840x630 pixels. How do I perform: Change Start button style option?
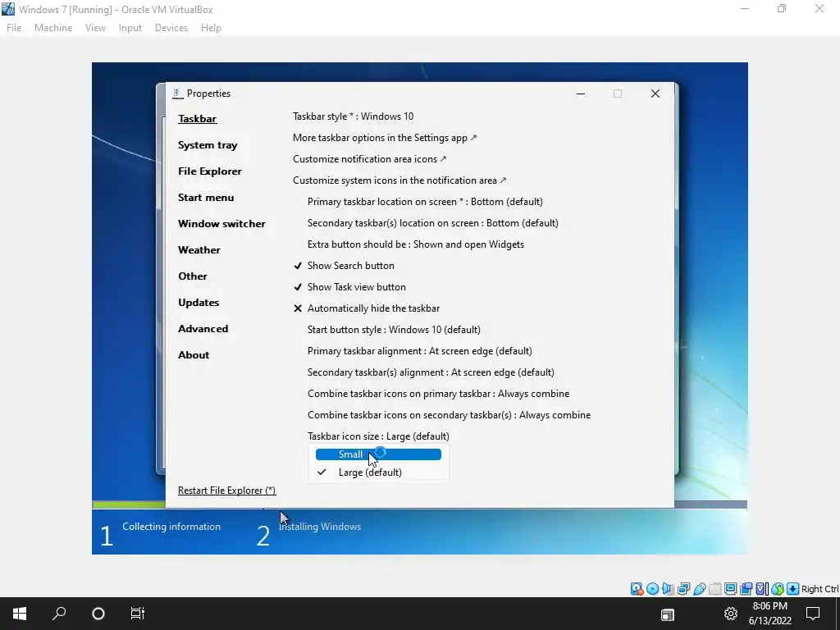[x=394, y=330]
